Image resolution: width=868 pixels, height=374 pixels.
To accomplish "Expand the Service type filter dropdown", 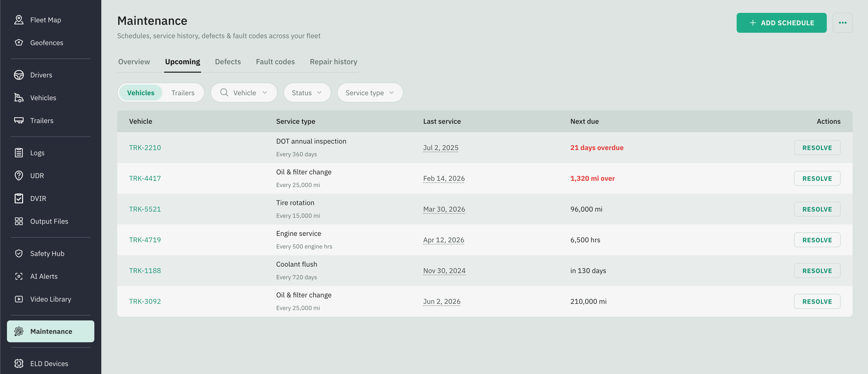I will [x=370, y=93].
